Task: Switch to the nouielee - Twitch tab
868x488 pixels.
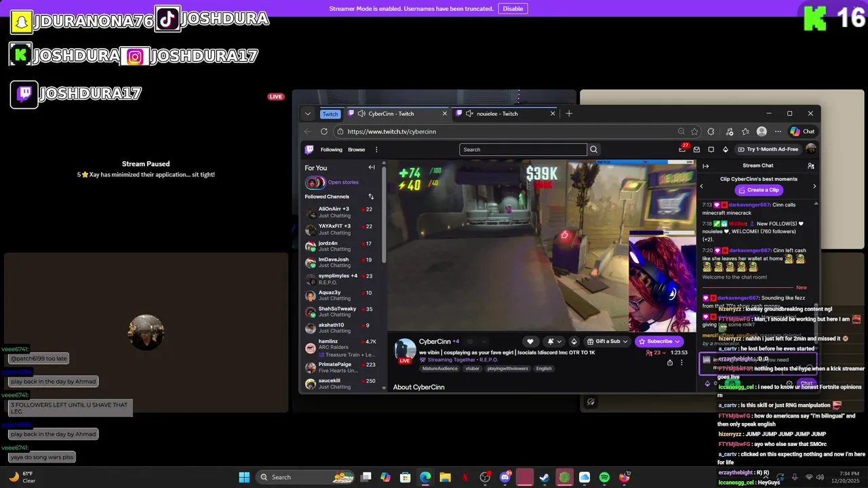Action: pyautogui.click(x=505, y=114)
